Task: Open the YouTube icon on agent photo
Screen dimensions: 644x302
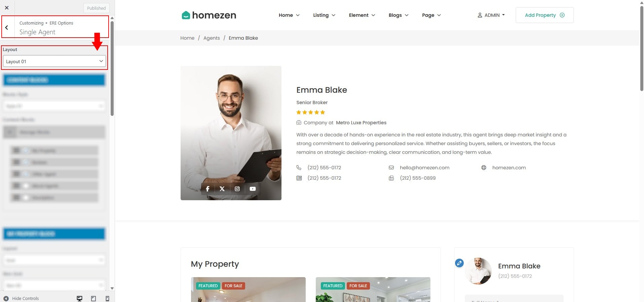Action: tap(253, 189)
